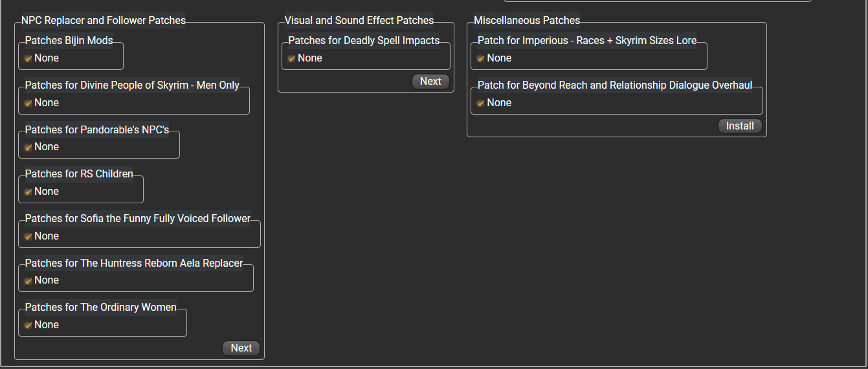This screenshot has height=369, width=868.
Task: Toggle None checkbox under Patches Bijin Mods
Action: (28, 58)
